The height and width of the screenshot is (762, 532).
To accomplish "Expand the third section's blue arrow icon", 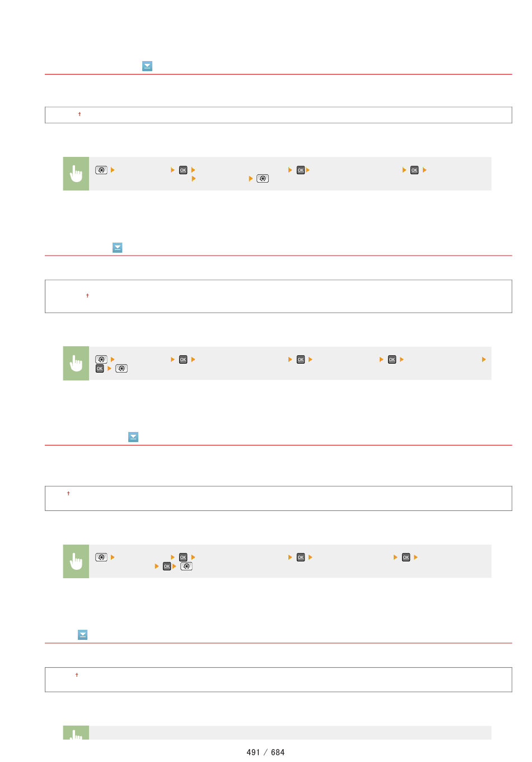I will coord(133,437).
